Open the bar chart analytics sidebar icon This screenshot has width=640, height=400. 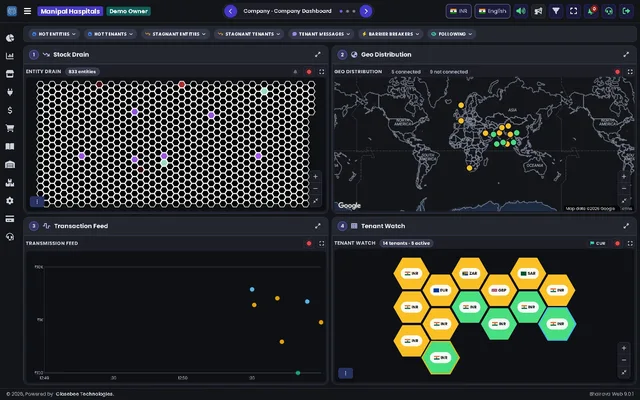(10, 56)
